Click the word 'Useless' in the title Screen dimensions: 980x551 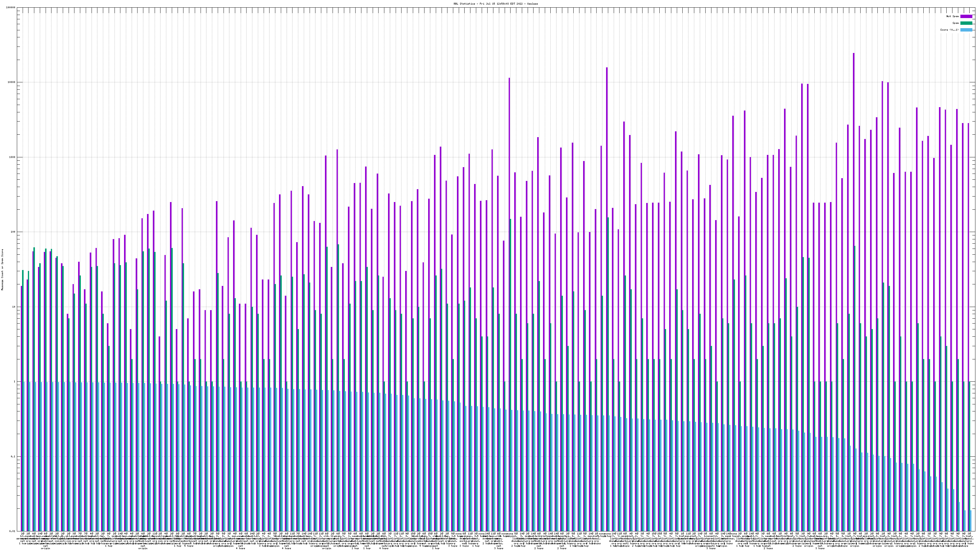pos(533,4)
